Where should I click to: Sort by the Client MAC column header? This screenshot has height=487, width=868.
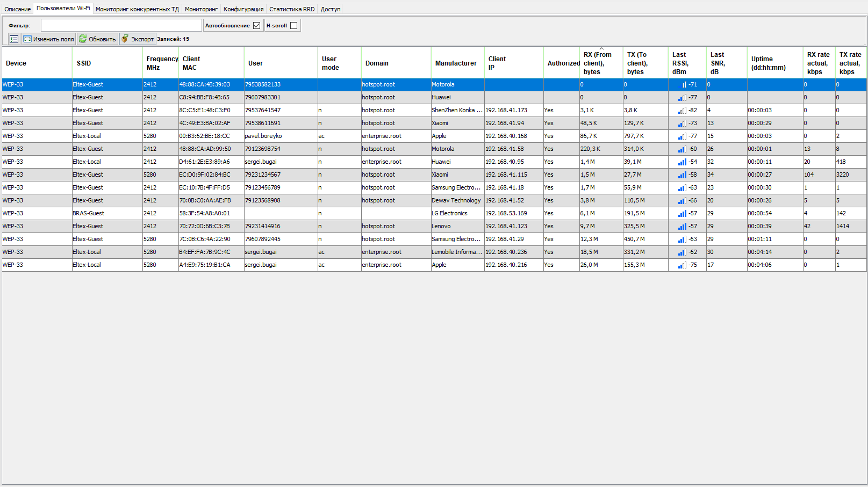point(211,63)
